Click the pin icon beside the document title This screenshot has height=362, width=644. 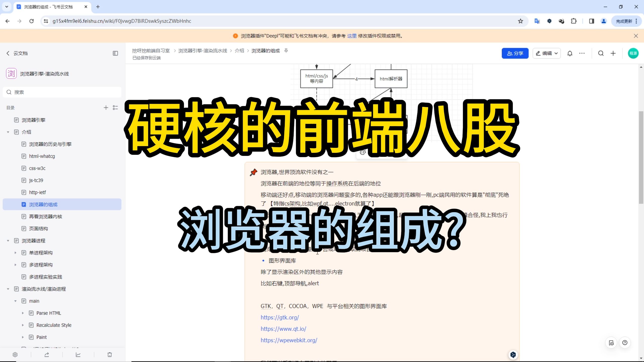click(x=286, y=51)
